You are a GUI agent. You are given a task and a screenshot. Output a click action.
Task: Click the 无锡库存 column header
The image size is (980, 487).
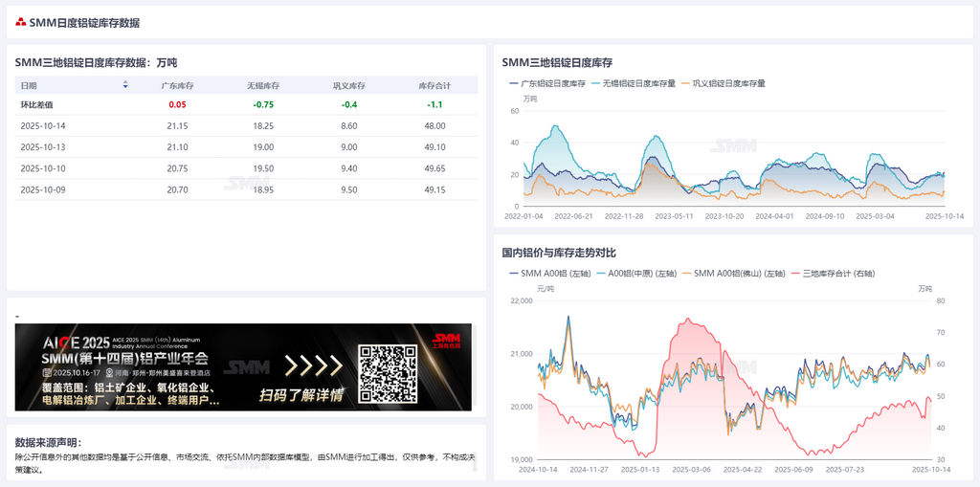[x=263, y=86]
